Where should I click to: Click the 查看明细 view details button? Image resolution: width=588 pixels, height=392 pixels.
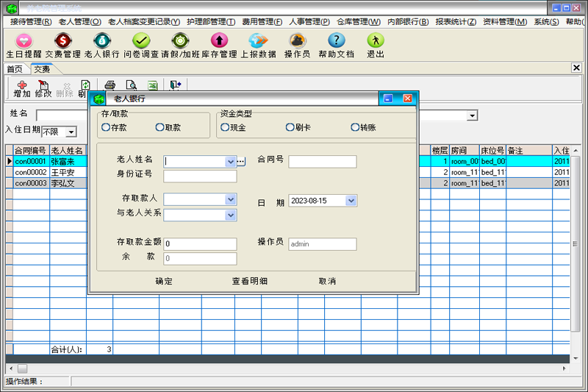tap(250, 281)
